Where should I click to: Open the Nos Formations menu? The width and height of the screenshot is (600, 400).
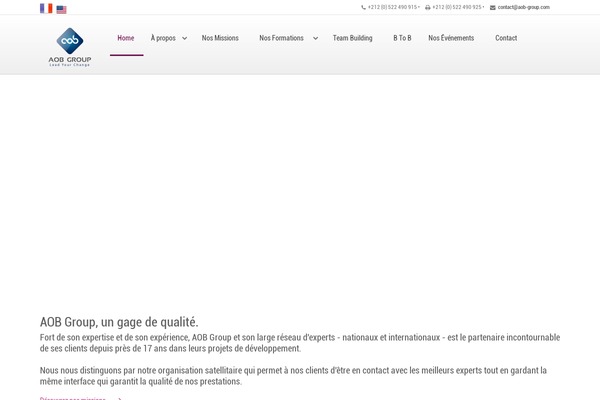point(281,38)
